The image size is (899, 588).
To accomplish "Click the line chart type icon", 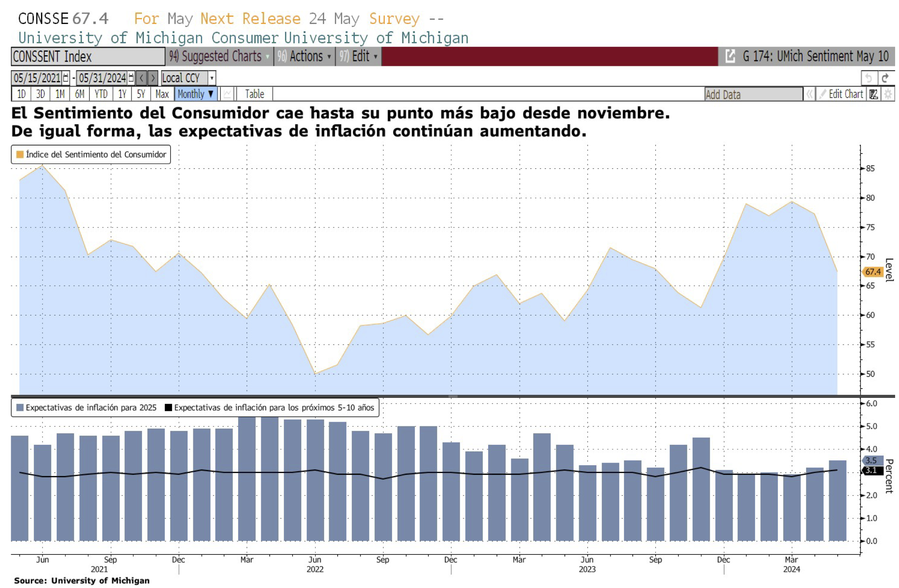I will [227, 94].
